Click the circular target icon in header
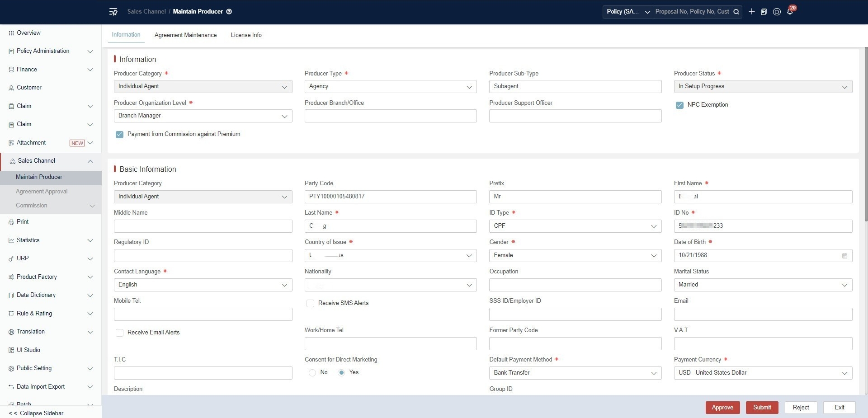Image resolution: width=868 pixels, height=418 pixels. (x=777, y=12)
